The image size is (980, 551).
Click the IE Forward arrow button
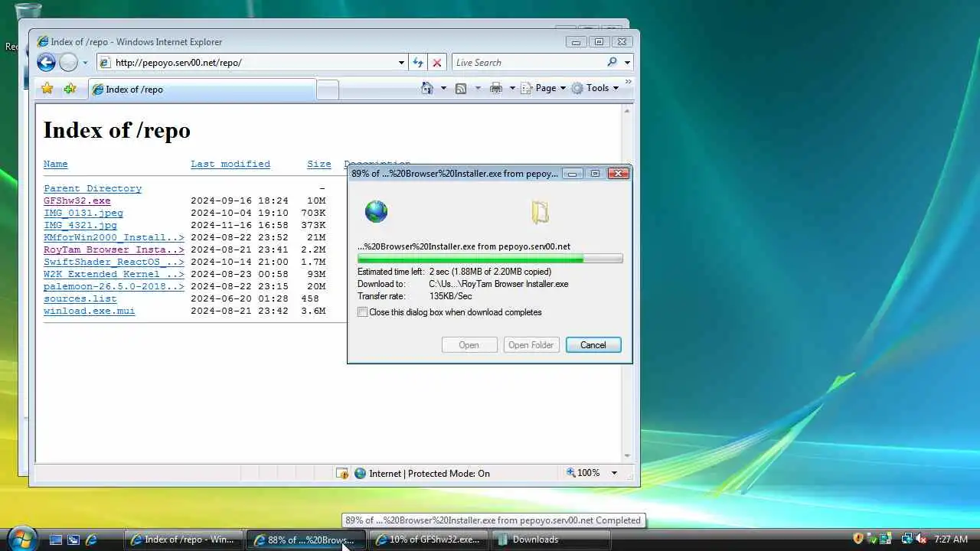pyautogui.click(x=68, y=63)
